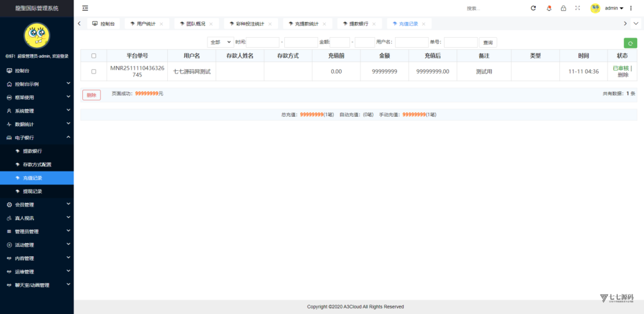
Task: Close the 团队概况 tab
Action: 211,24
